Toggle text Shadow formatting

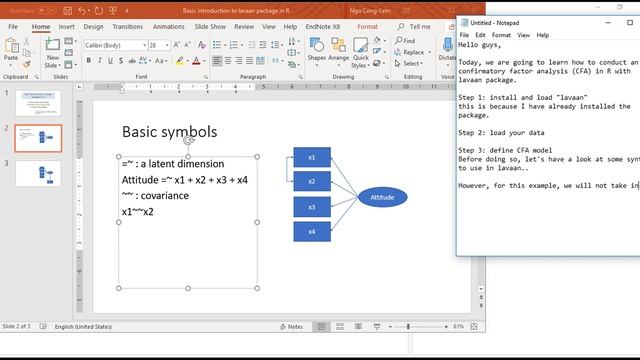[121, 61]
